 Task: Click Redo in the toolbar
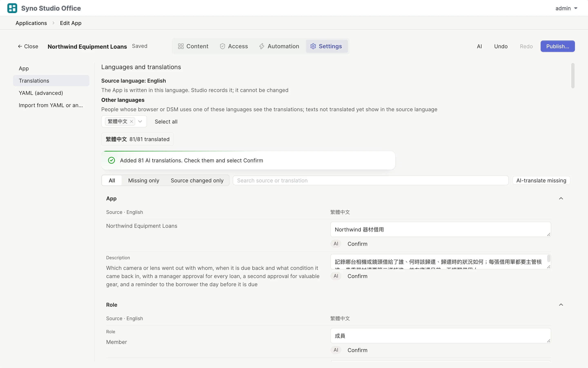(x=526, y=46)
